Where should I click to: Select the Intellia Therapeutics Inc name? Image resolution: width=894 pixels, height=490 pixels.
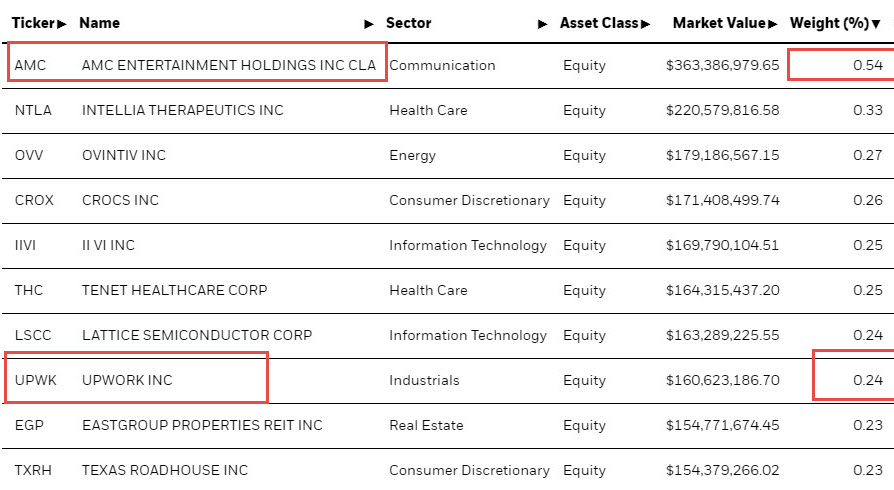tap(182, 110)
